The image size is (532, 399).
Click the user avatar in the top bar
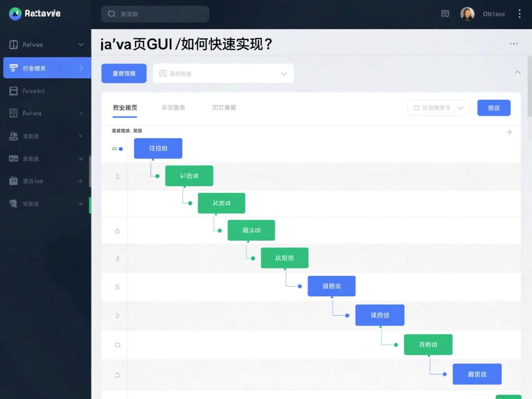click(467, 14)
